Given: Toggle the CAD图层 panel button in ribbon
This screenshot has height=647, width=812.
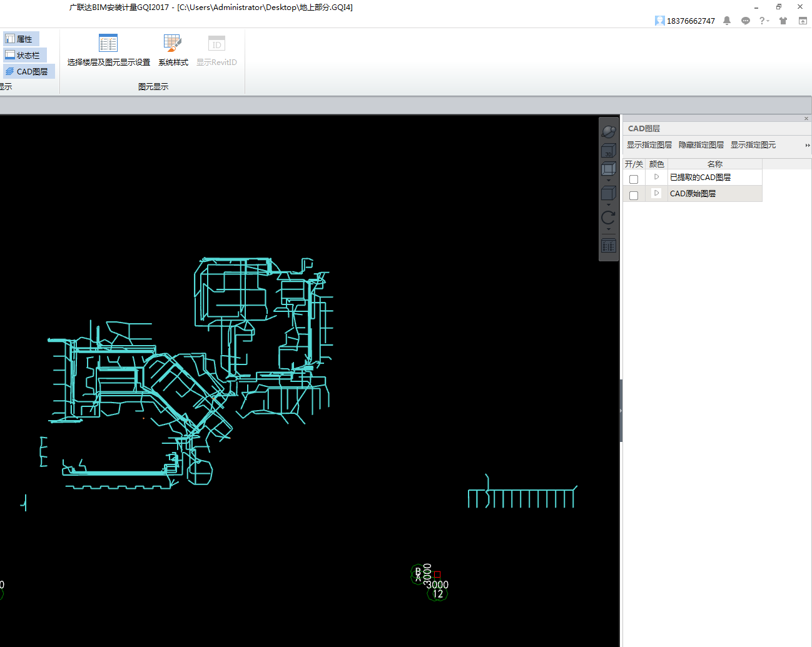Looking at the screenshot, I should click(x=29, y=71).
